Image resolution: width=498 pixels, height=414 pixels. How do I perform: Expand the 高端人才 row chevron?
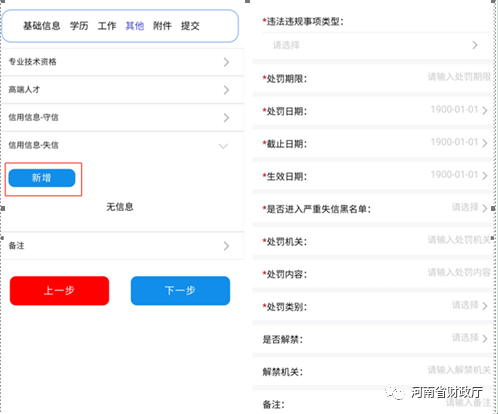click(x=226, y=90)
